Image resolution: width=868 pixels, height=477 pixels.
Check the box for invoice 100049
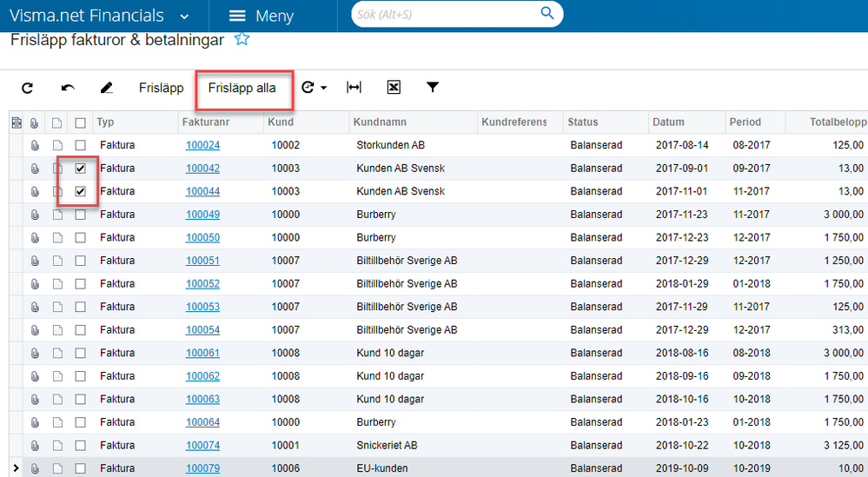(x=80, y=215)
